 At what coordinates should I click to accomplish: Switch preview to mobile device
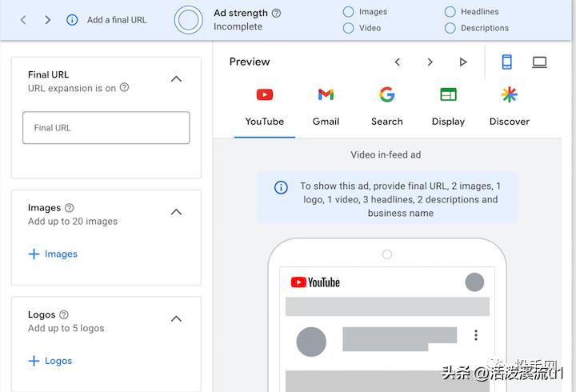tap(507, 62)
